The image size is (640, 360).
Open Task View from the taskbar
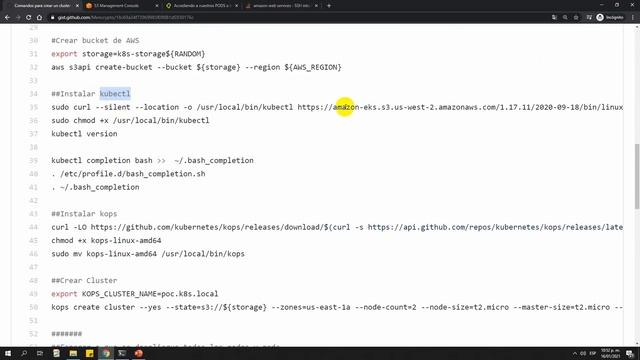(40, 353)
